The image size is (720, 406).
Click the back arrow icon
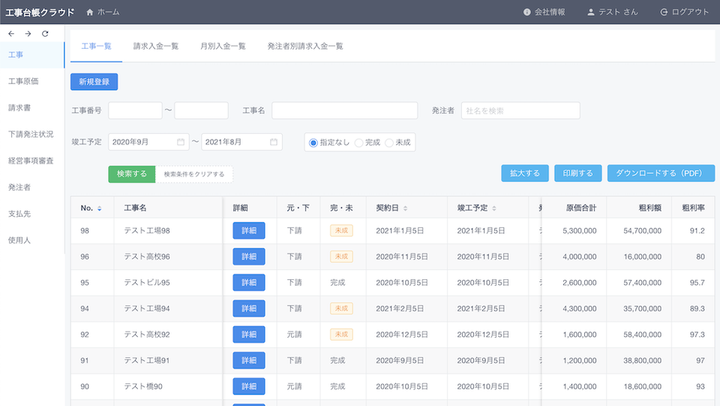(x=11, y=34)
